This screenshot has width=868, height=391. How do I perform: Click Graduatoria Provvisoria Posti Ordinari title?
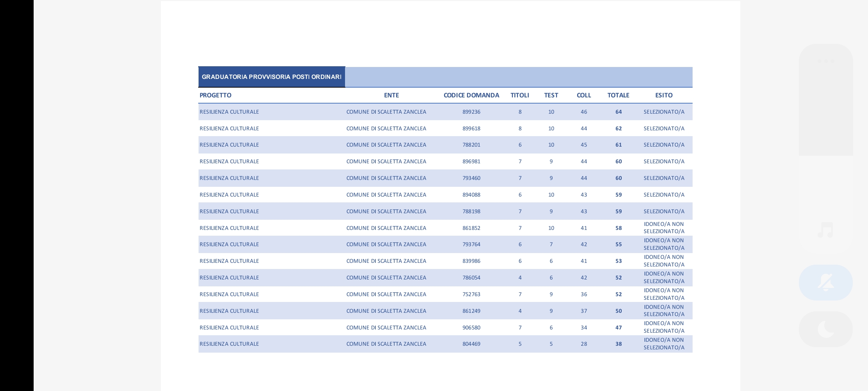(272, 77)
